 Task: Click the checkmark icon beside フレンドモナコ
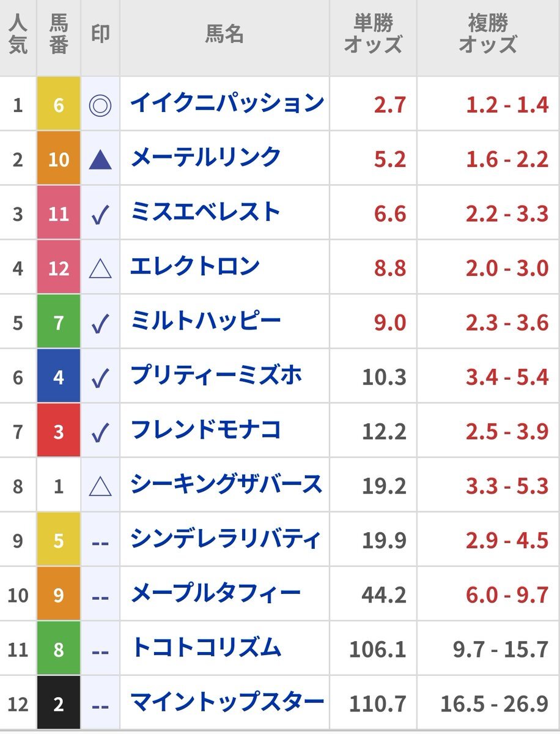pos(100,432)
